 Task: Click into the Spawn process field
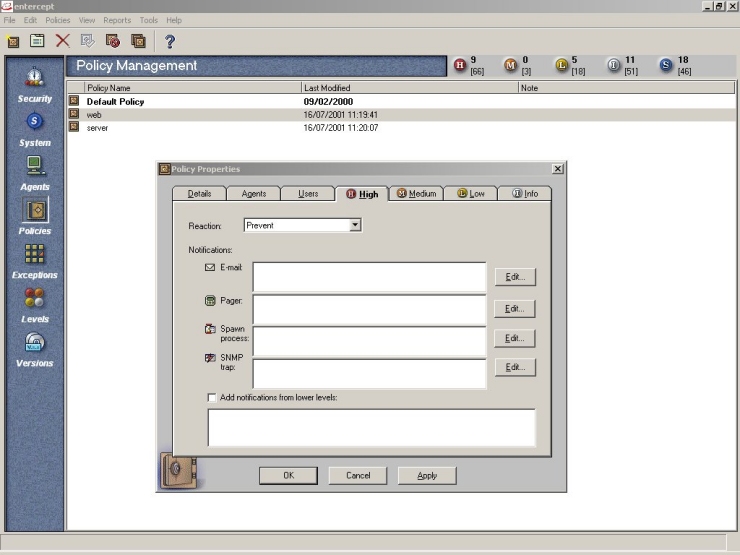369,341
